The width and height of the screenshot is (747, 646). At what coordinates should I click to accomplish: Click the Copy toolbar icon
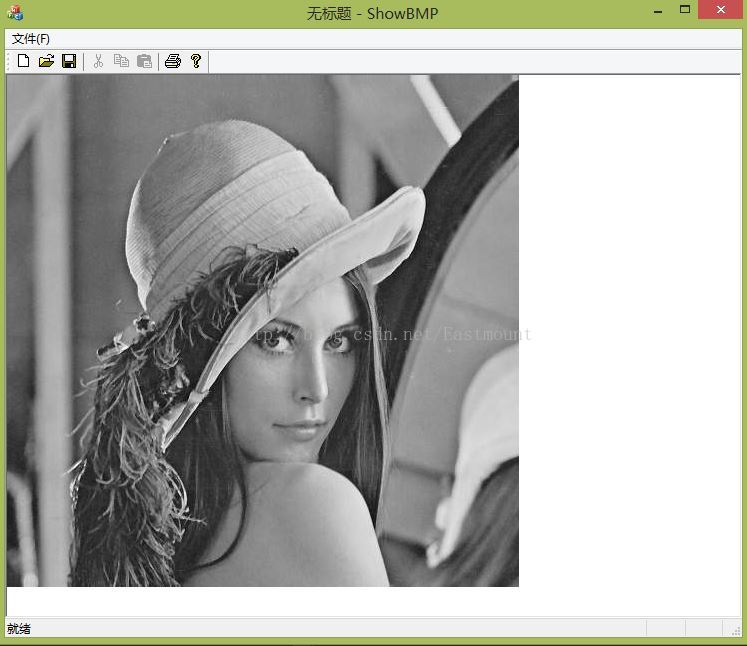(x=121, y=61)
